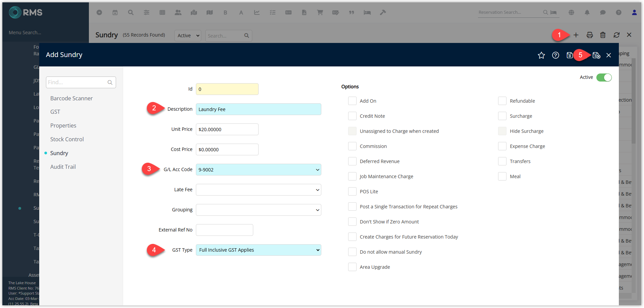Click the bed icon in top toolbar
This screenshot has width=644, height=308.
point(367,12)
